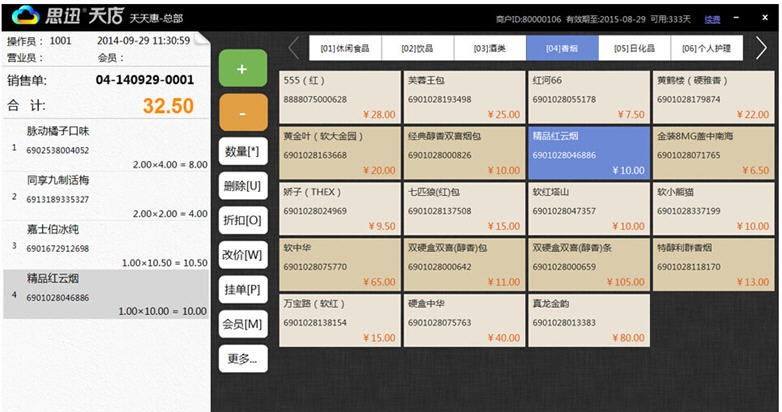Click the 删除[U] delete button

click(243, 186)
